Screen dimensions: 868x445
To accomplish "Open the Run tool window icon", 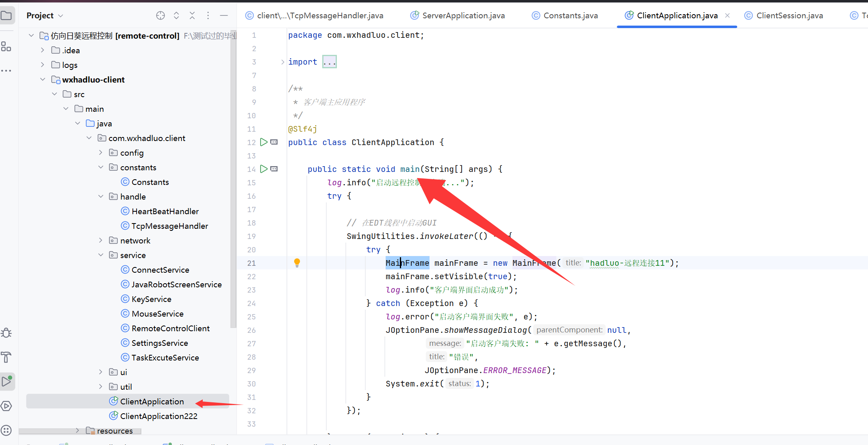I will click(x=7, y=381).
